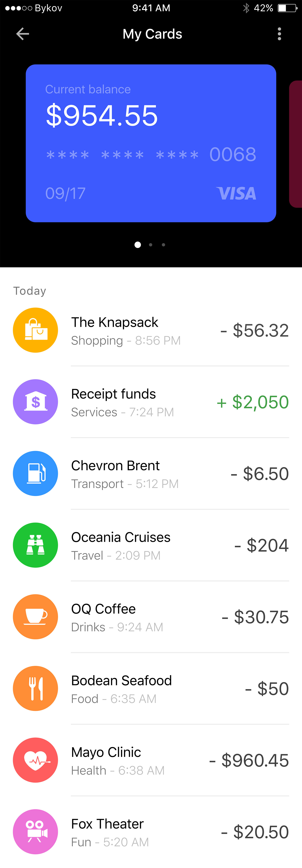The height and width of the screenshot is (868, 302).
Task: Tap the blue gas pump icon
Action: click(35, 473)
